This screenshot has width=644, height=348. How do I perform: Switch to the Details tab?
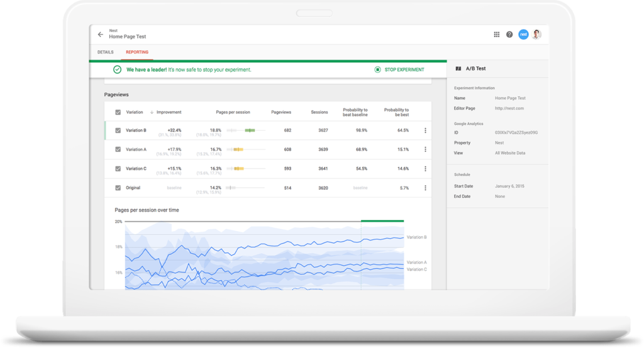click(106, 52)
